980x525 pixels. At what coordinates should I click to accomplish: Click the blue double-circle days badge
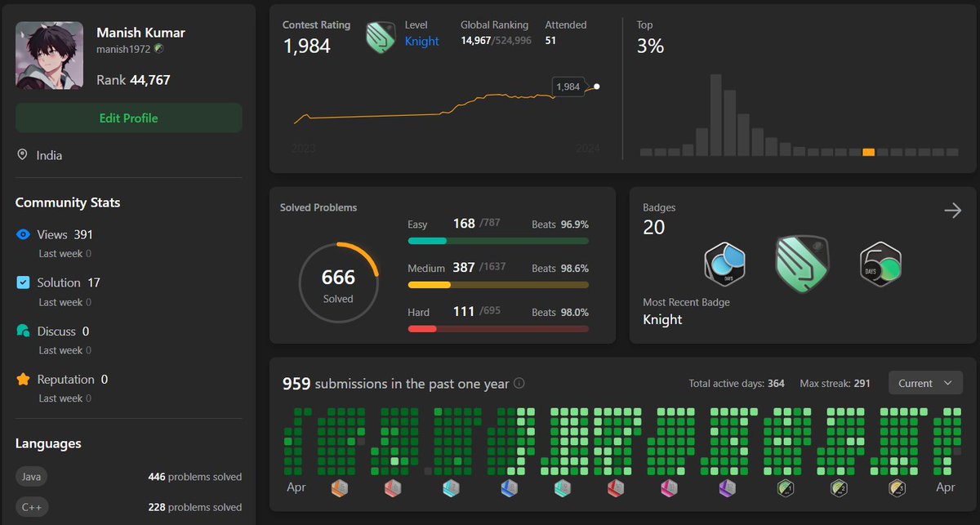pos(724,264)
